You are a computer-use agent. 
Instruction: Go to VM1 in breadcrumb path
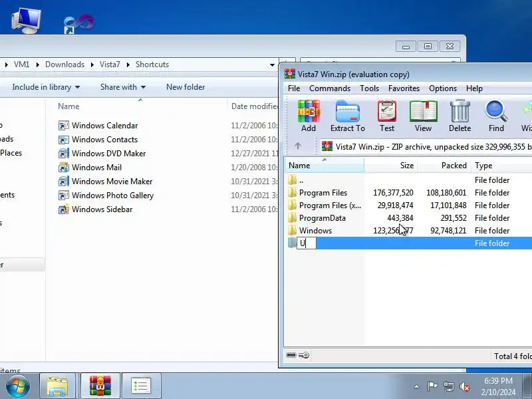[x=21, y=65]
